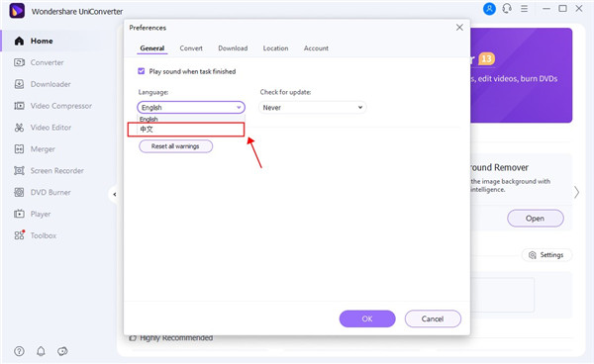Open the support headset icon
594x364 pixels.
point(507,8)
